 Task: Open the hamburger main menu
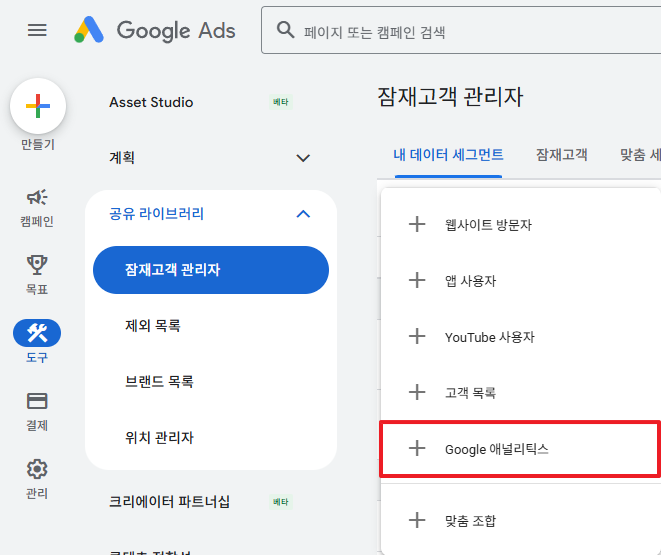[37, 30]
